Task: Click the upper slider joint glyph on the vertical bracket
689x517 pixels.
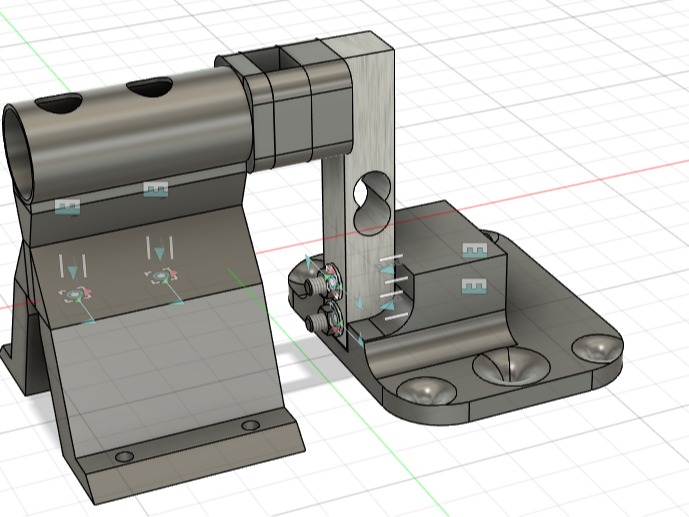Action: (x=391, y=268)
